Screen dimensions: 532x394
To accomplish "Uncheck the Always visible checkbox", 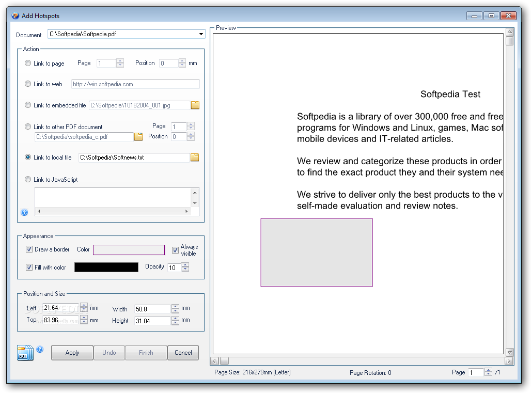I will tap(175, 250).
